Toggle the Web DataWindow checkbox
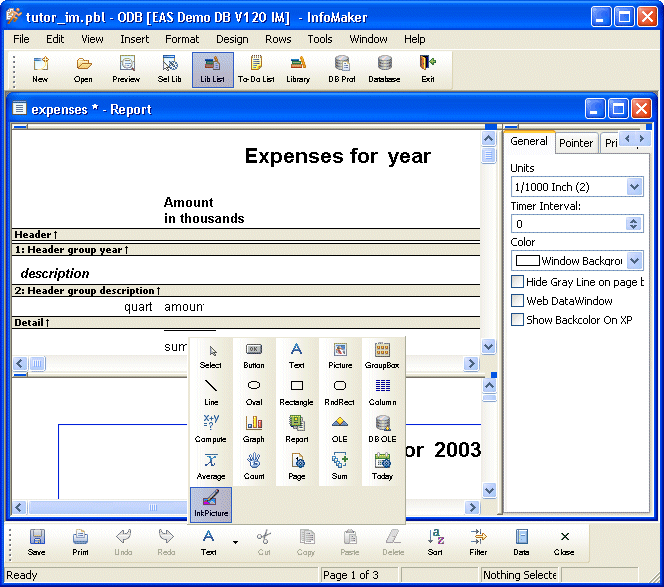Image resolution: width=664 pixels, height=587 pixels. [517, 301]
